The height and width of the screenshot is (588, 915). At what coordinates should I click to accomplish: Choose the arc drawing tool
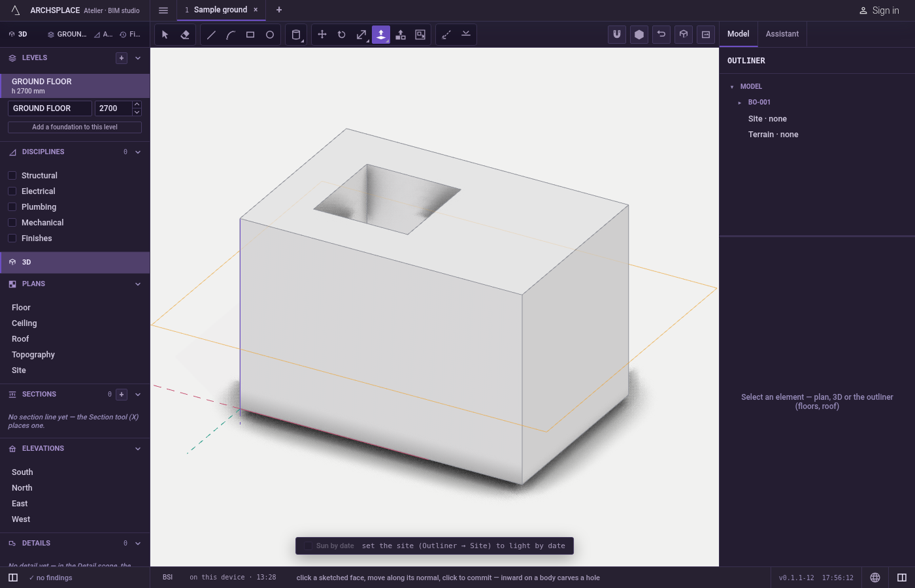[x=231, y=35]
